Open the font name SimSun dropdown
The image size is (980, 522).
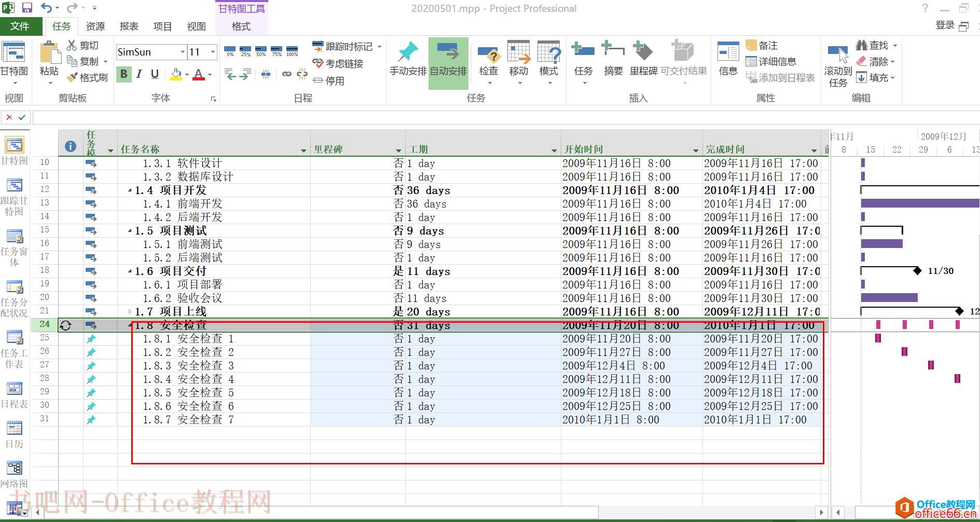pos(183,52)
